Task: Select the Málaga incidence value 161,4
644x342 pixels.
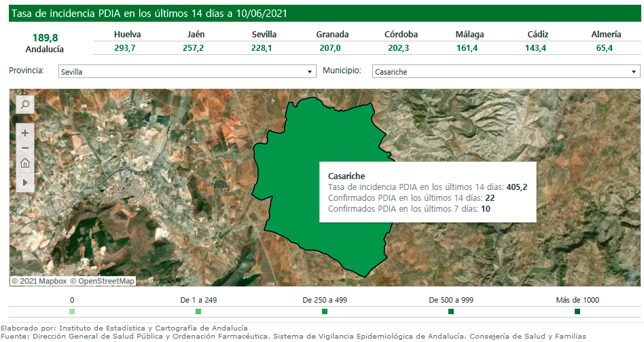Action: click(x=469, y=47)
